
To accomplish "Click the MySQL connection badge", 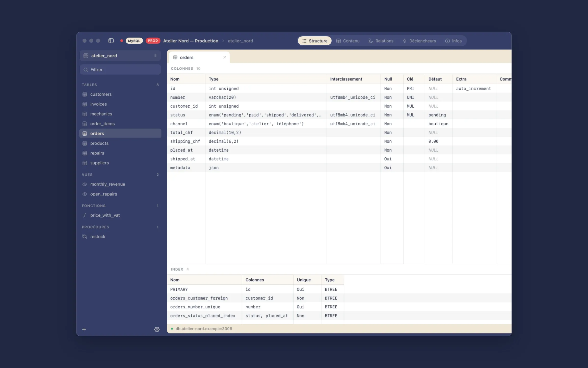I will (x=134, y=41).
